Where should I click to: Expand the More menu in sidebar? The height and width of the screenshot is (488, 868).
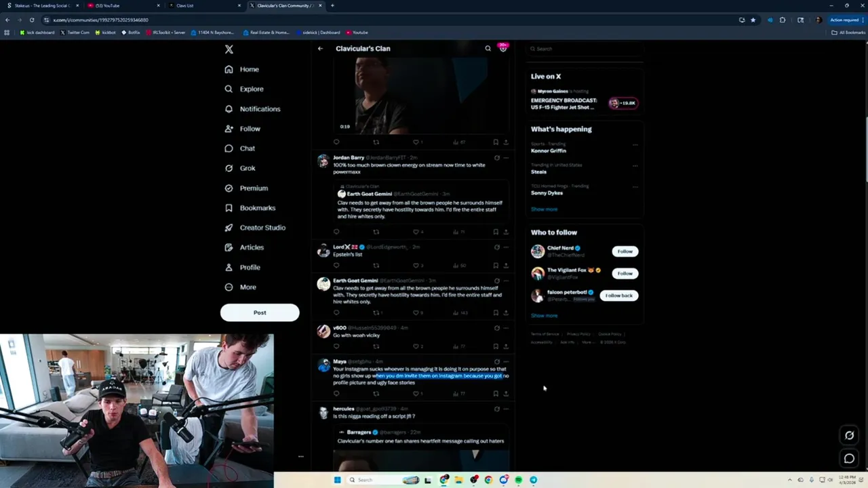240,287
